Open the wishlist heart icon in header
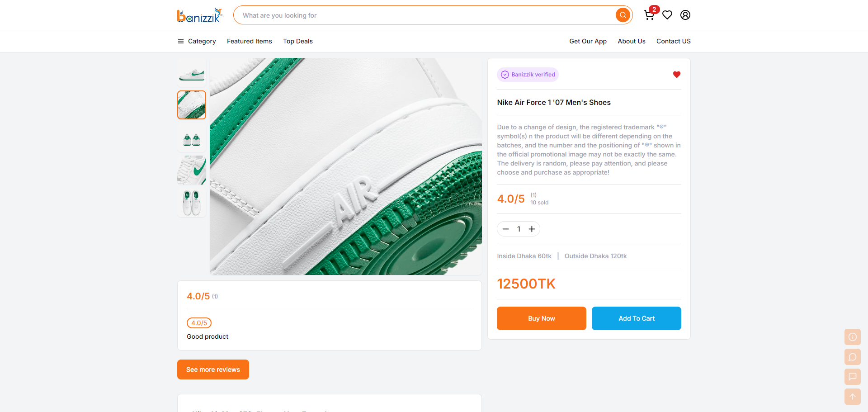 (x=667, y=15)
